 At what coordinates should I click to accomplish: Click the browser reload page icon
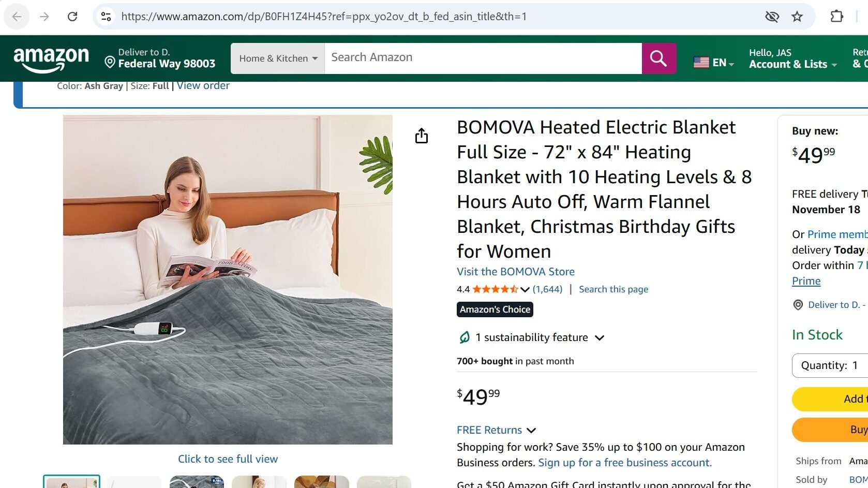72,17
